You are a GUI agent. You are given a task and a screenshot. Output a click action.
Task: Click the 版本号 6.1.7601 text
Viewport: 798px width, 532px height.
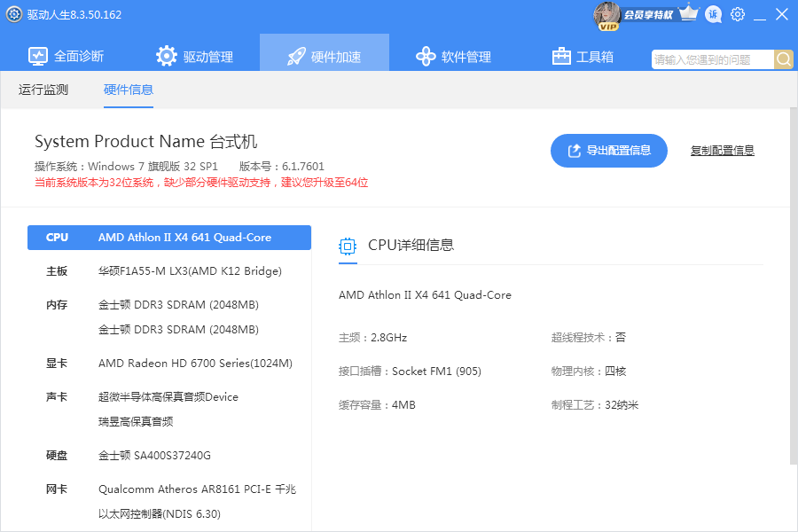pos(281,167)
